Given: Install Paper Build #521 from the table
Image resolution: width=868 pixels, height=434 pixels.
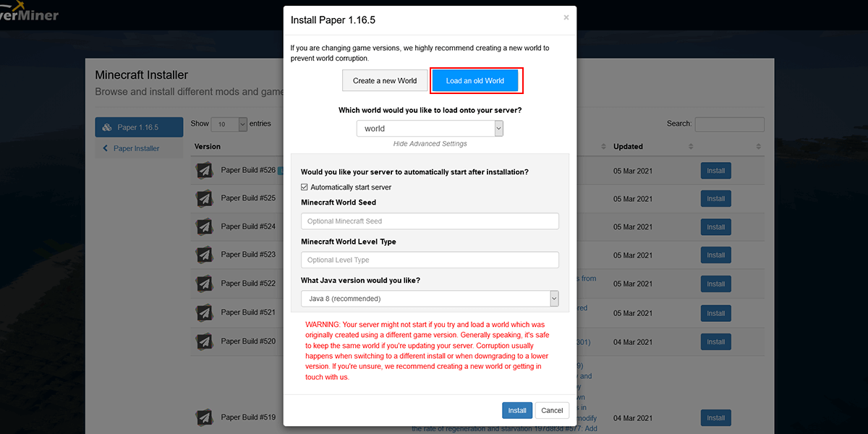Looking at the screenshot, I should pyautogui.click(x=716, y=313).
